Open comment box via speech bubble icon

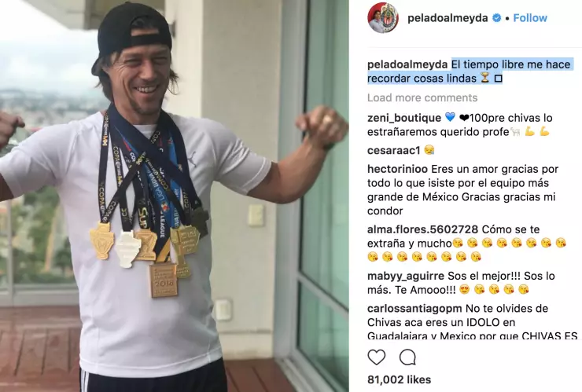pyautogui.click(x=407, y=357)
